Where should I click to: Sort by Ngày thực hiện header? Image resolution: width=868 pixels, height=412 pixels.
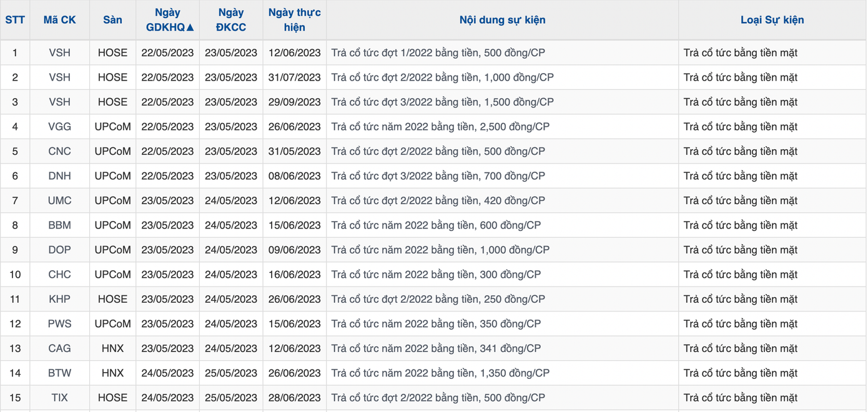coord(294,20)
